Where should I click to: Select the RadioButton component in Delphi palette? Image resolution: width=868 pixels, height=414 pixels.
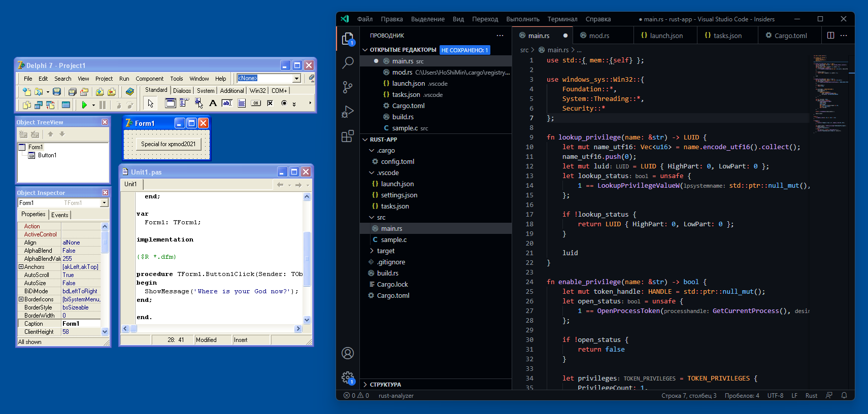pyautogui.click(x=284, y=103)
